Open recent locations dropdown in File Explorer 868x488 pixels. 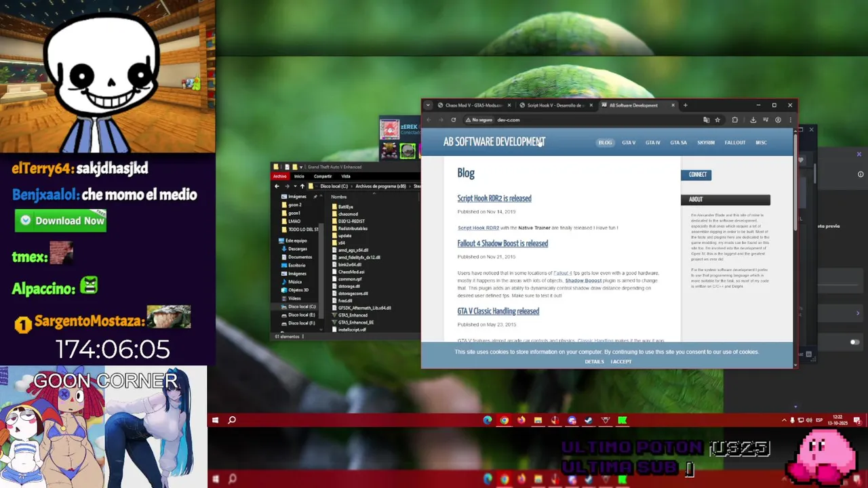(x=294, y=186)
